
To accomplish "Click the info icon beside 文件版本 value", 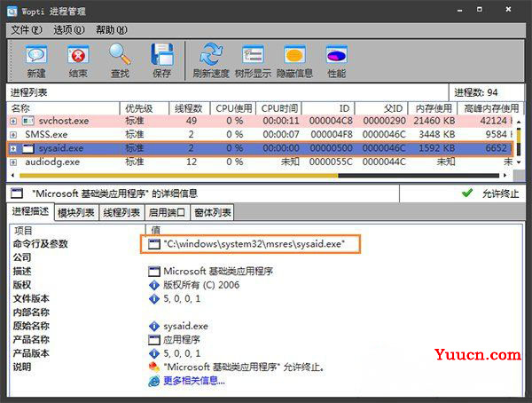I will point(154,298).
